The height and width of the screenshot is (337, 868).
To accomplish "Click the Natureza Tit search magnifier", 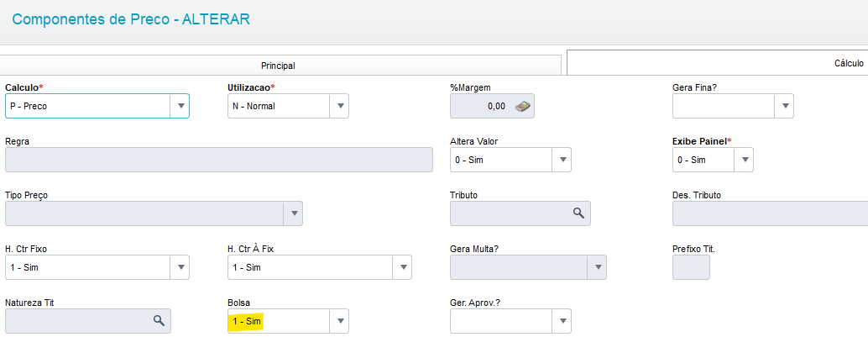I will [x=159, y=321].
